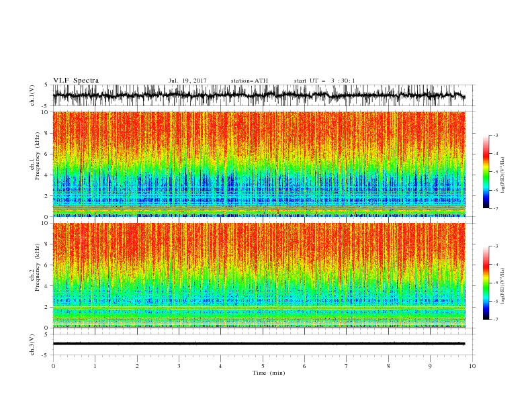Click the "station=ATH" header label
The height and width of the screenshot is (411, 532).
point(249,81)
